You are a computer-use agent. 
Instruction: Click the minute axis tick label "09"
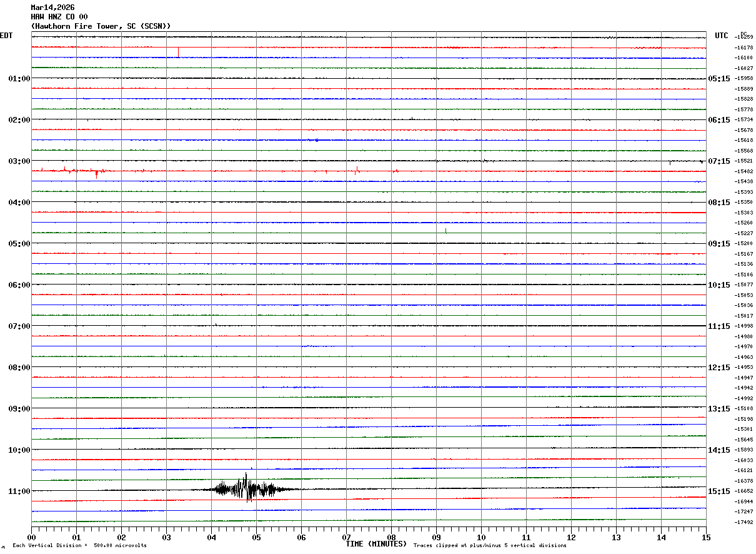436,538
